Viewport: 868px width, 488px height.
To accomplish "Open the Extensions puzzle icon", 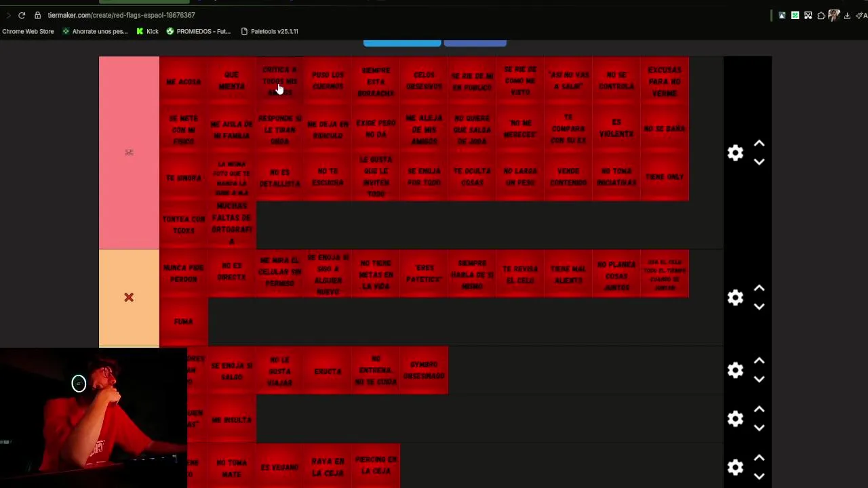I will point(821,15).
